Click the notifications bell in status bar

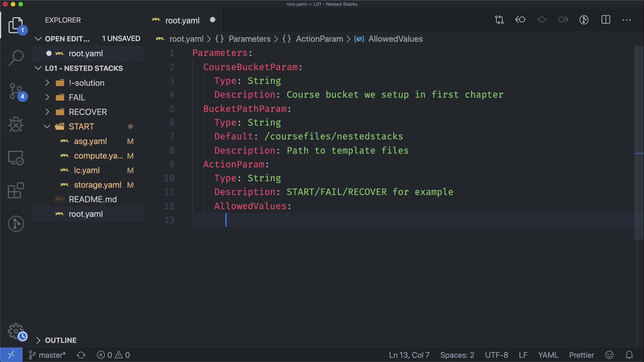[x=629, y=355]
